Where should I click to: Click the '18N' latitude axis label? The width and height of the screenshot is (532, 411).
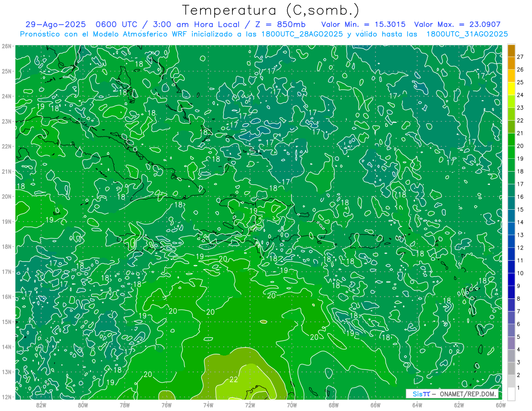[7, 247]
